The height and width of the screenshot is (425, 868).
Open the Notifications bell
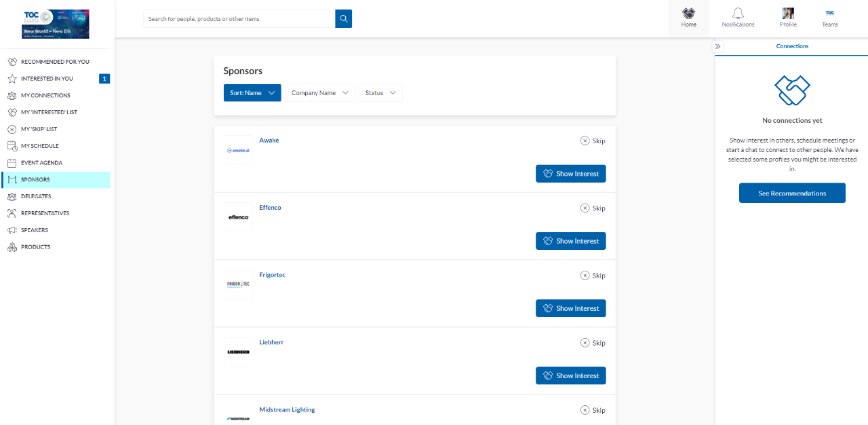tap(738, 14)
